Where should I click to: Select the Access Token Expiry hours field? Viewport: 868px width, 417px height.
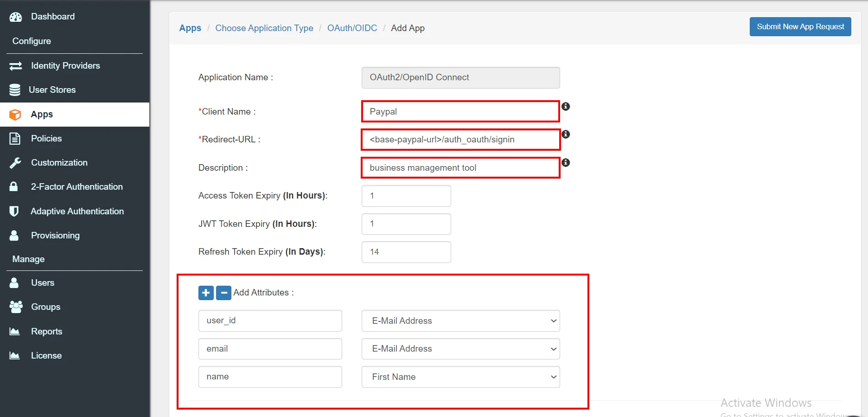[x=406, y=196]
